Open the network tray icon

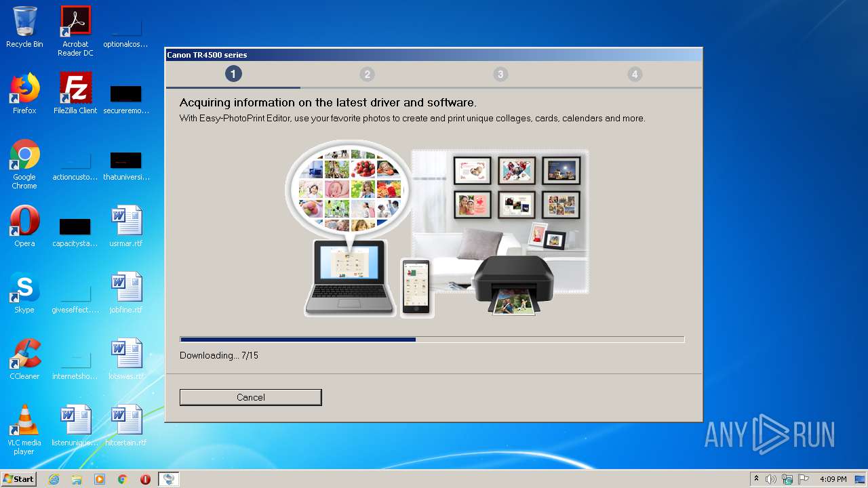pyautogui.click(x=787, y=479)
